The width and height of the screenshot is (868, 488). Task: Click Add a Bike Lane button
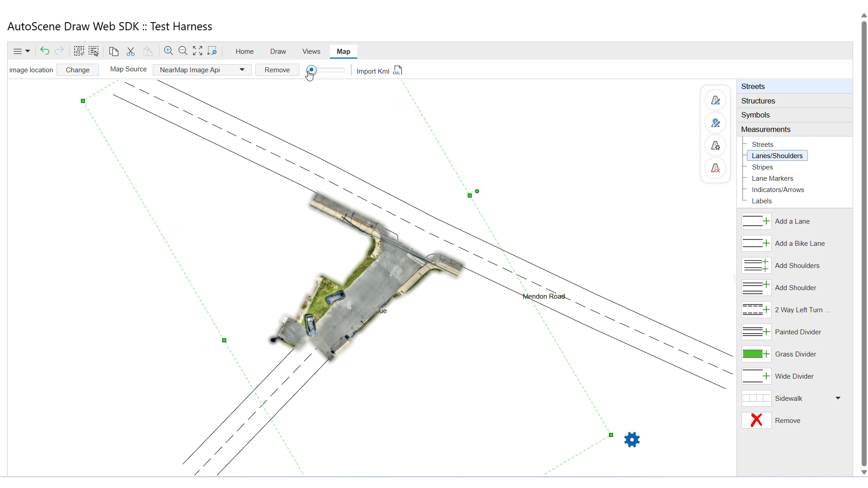799,244
